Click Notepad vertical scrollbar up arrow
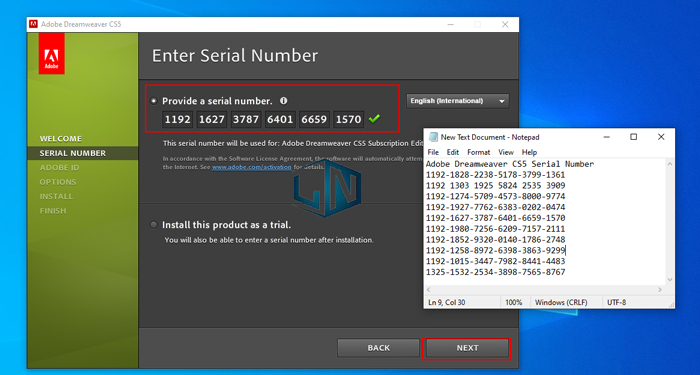The width and height of the screenshot is (700, 375). pos(670,164)
